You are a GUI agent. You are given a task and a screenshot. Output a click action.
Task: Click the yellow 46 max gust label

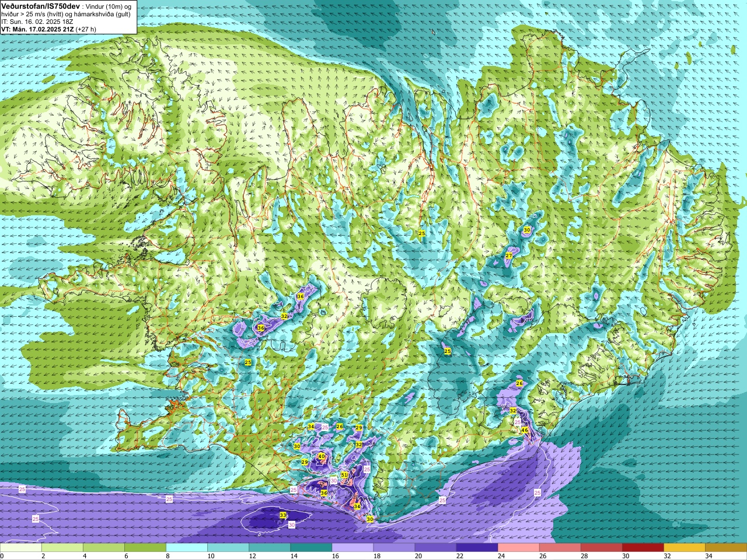525,430
